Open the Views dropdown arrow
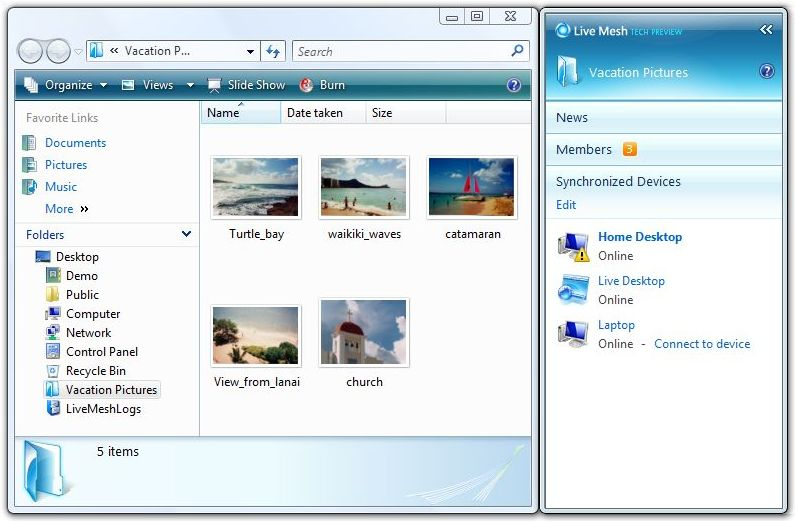Screen dimensions: 795x521 click(x=190, y=85)
